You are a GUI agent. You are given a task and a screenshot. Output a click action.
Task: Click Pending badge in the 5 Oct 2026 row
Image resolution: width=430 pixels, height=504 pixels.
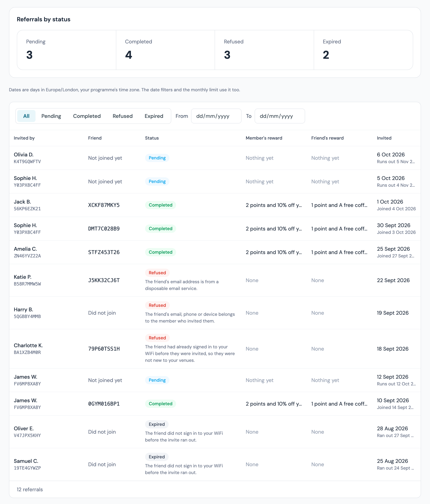157,181
